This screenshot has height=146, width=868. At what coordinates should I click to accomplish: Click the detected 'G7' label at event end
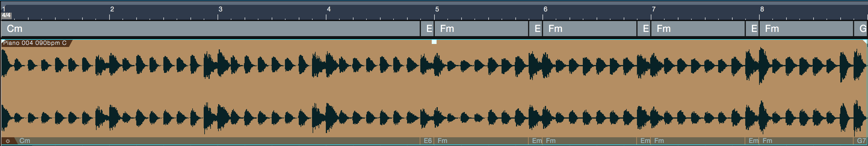pos(862,141)
